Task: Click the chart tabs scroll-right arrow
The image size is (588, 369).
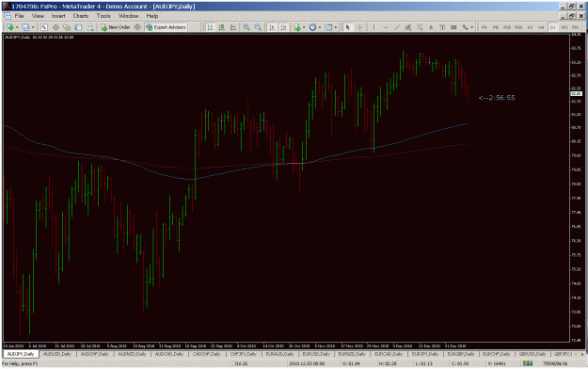Action: coord(582,354)
